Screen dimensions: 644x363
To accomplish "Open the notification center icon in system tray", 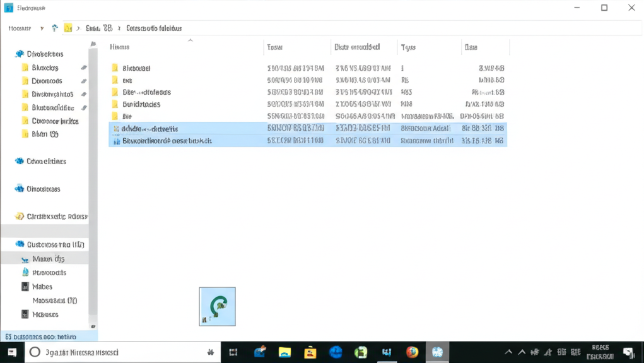I will 628,352.
